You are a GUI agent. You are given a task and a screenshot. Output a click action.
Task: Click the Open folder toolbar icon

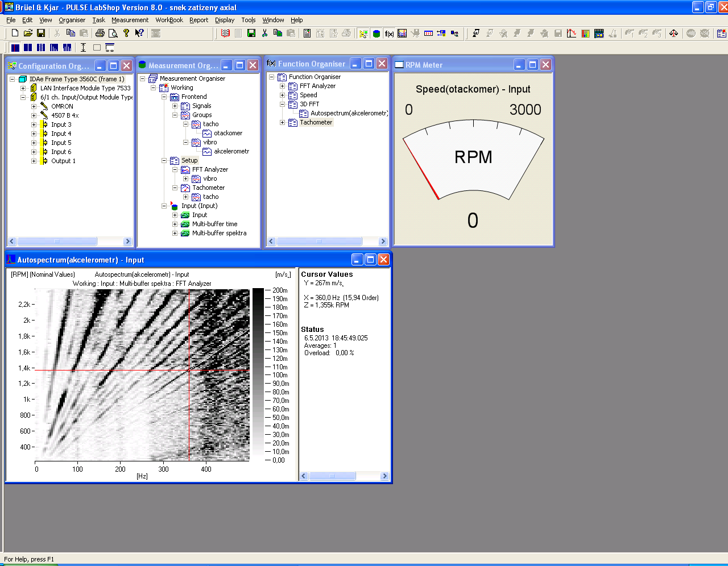tap(28, 33)
